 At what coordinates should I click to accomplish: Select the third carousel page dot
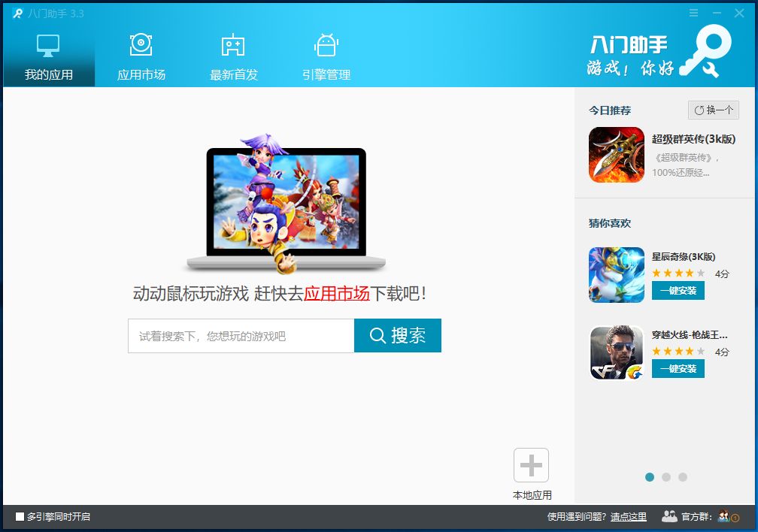click(683, 477)
